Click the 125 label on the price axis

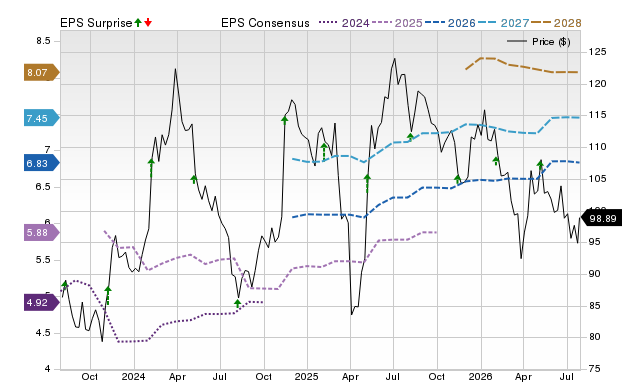point(598,52)
